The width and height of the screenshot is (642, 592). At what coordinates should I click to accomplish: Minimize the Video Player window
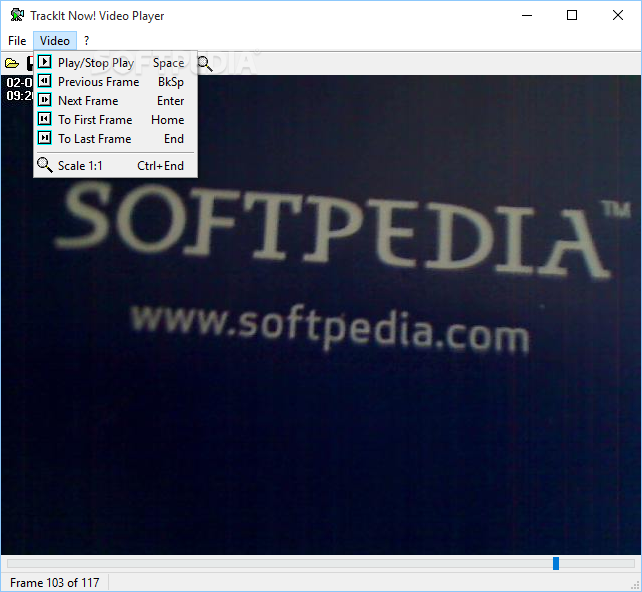point(527,16)
